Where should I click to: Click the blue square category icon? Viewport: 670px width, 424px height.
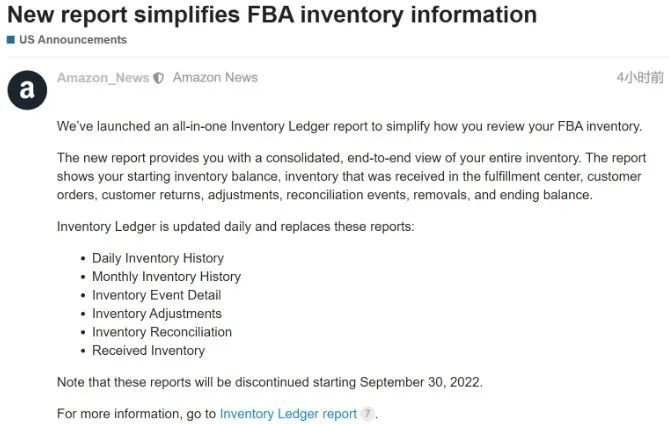pos(11,40)
